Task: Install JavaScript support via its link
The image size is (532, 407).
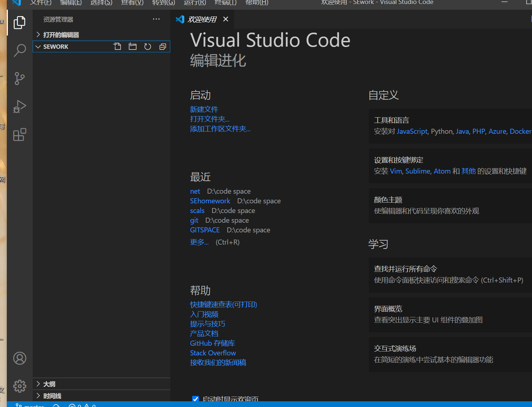Action: (x=412, y=131)
